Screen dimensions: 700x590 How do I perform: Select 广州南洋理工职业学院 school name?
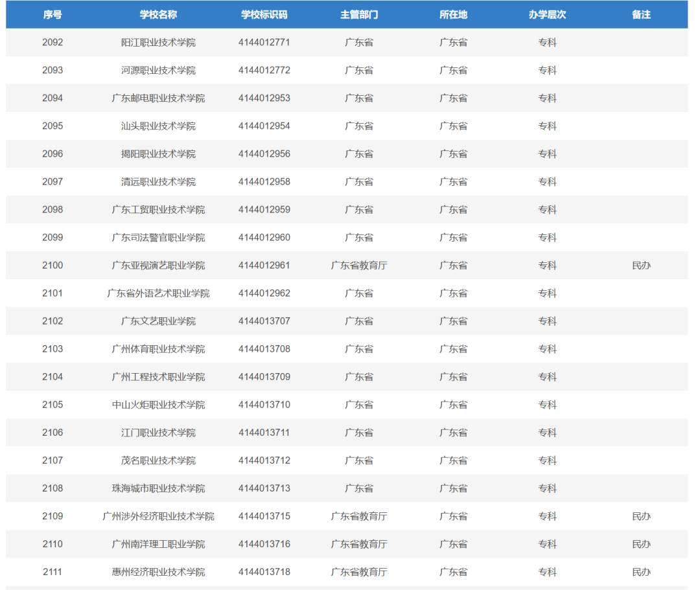tap(158, 544)
